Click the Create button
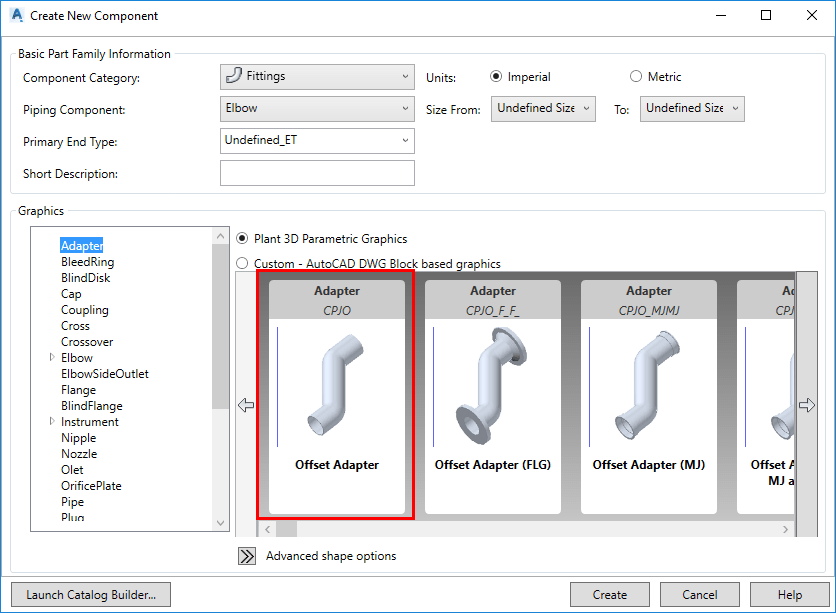Image resolution: width=836 pixels, height=613 pixels. pos(610,595)
